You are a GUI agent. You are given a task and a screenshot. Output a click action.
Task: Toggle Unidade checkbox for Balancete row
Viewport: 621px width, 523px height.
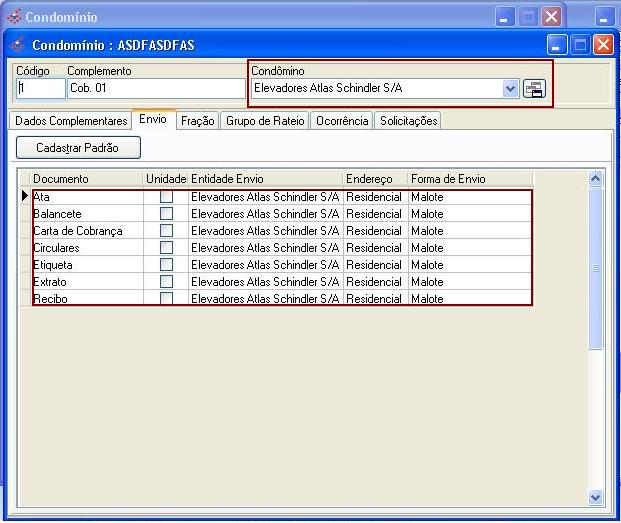coord(166,214)
